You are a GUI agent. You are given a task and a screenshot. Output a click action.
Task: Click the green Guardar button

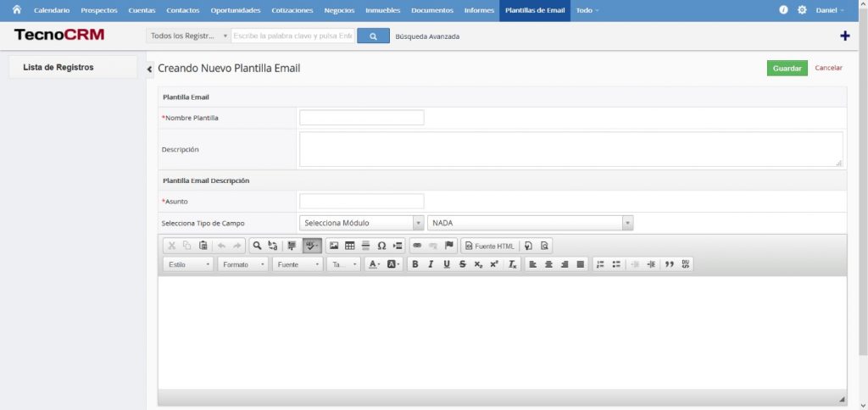coord(787,68)
